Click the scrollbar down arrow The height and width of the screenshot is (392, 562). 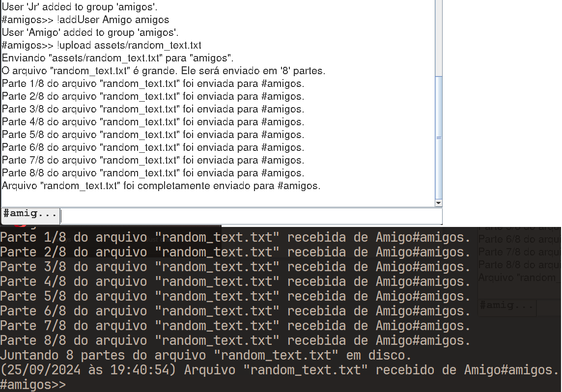[438, 203]
